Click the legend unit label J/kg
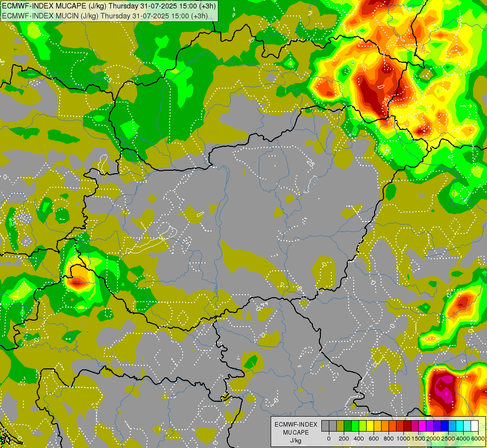The width and height of the screenshot is (487, 448). 295,441
